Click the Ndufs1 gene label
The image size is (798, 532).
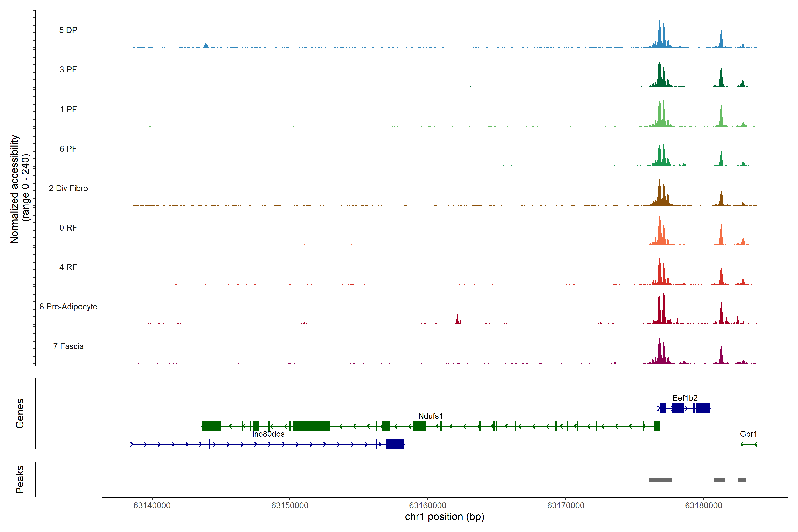(430, 416)
